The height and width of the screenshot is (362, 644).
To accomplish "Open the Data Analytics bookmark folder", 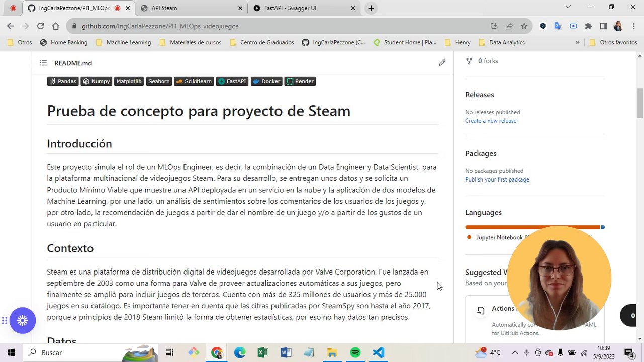I will click(x=501, y=43).
